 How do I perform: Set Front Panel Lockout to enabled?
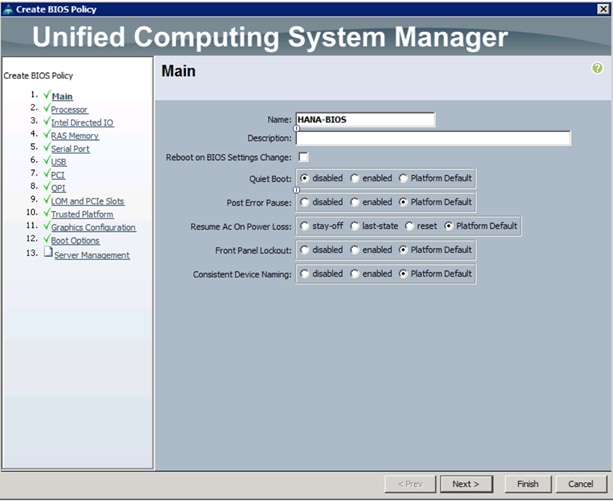pos(354,250)
